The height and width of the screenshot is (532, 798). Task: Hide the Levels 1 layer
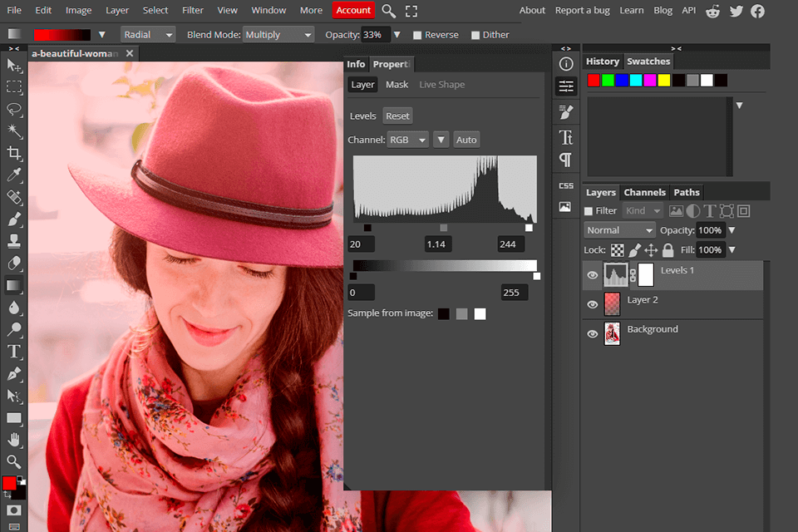point(593,275)
